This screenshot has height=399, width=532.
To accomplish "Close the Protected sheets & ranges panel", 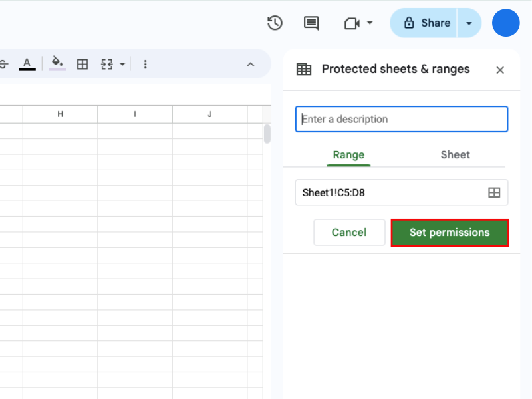I will point(500,70).
